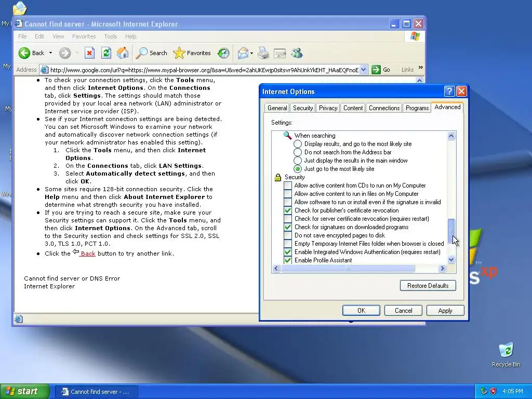Click Cancel in Internet Options

pos(403,311)
